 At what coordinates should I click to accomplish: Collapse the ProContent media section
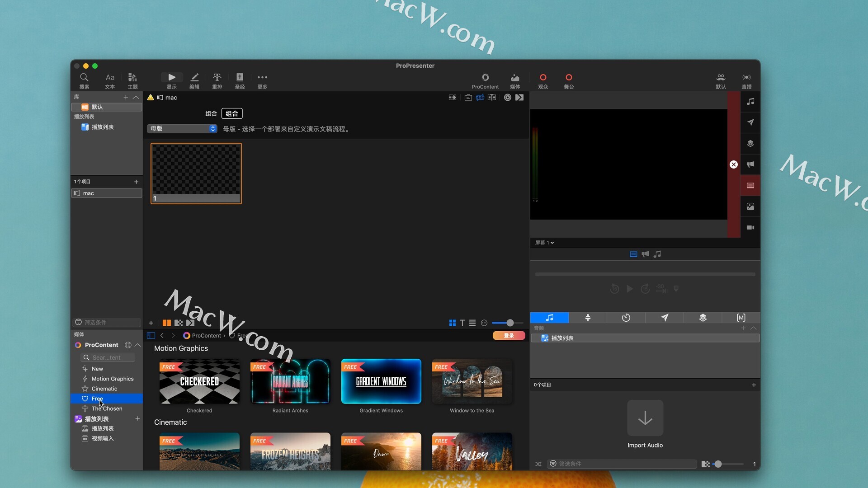[x=138, y=345]
